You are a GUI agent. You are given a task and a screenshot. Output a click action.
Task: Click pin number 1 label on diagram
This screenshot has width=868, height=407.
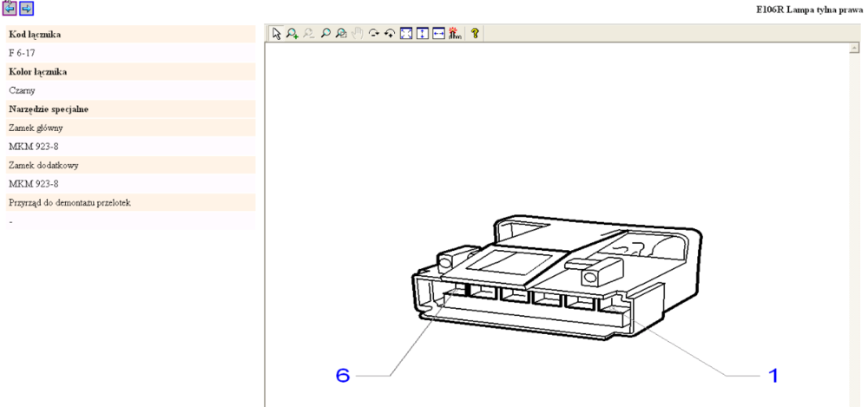[x=771, y=376]
